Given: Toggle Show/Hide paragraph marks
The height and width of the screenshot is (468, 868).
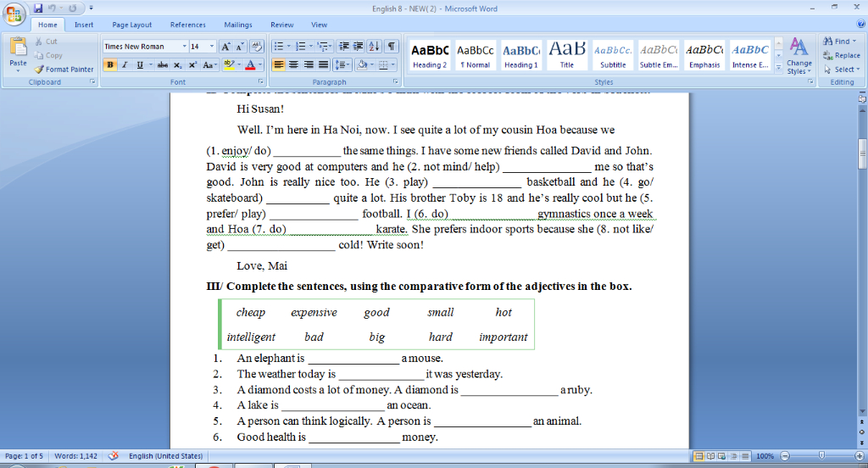Looking at the screenshot, I should point(391,47).
